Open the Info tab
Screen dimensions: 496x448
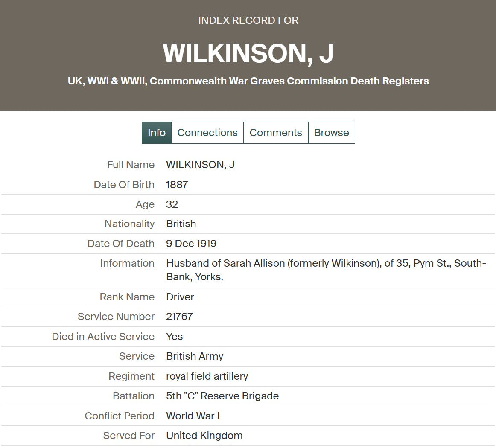pyautogui.click(x=157, y=132)
